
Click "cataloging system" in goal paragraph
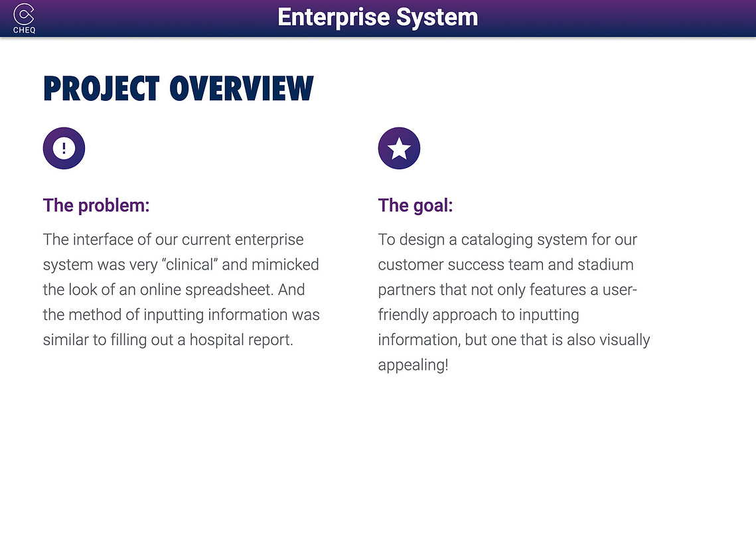(522, 240)
